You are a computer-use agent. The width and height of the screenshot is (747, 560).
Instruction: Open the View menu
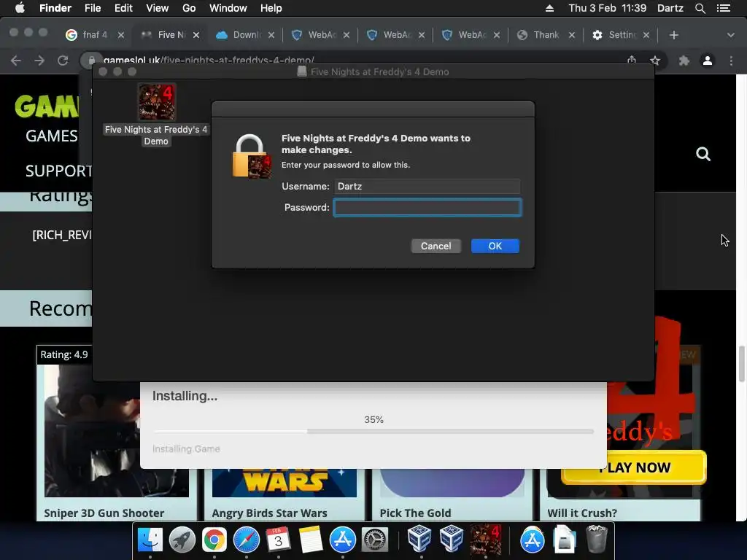tap(158, 8)
